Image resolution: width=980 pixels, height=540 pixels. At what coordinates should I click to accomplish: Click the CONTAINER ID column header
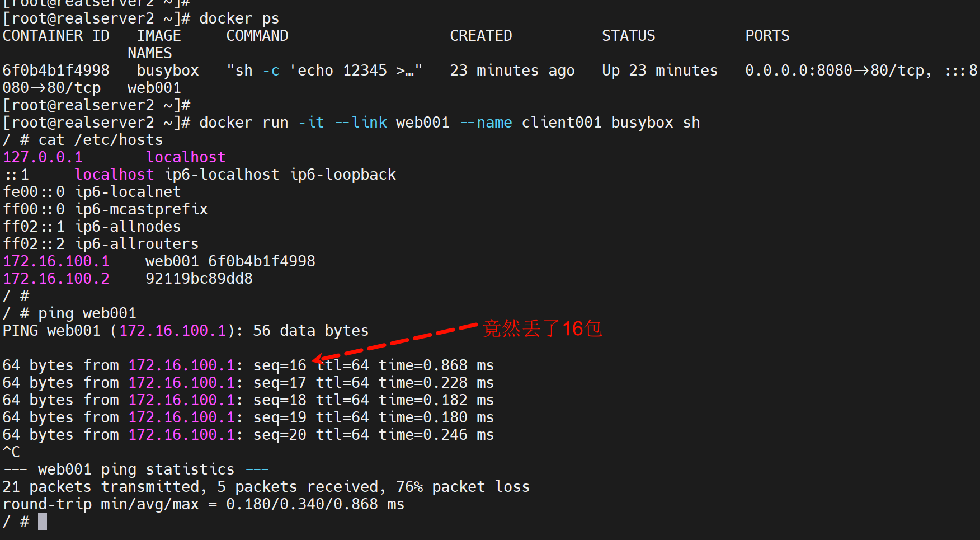(56, 36)
